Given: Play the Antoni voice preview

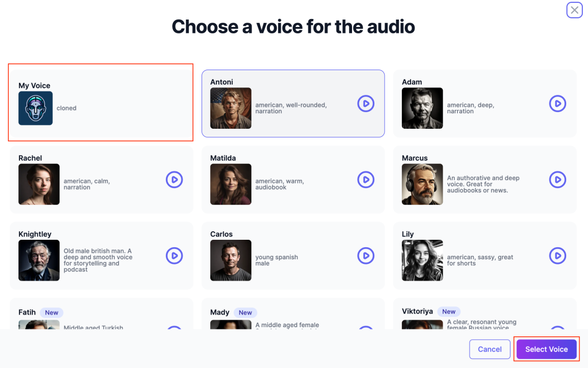Looking at the screenshot, I should point(366,103).
